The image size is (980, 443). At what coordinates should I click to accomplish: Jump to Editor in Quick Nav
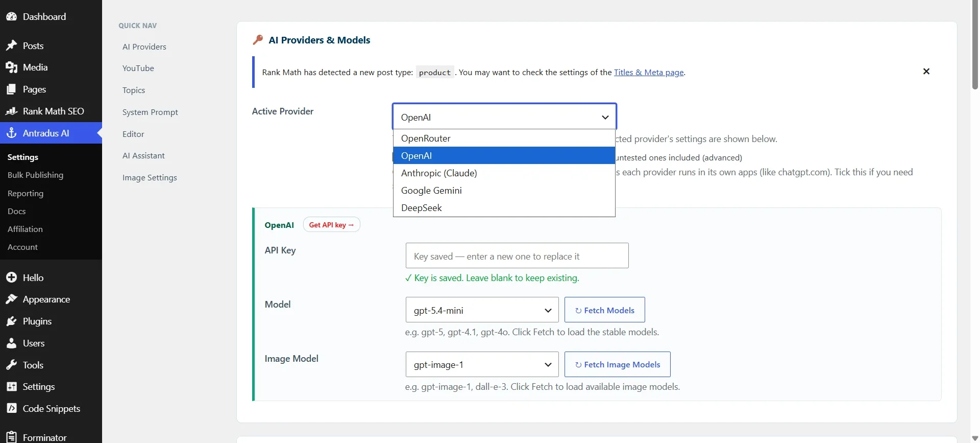click(x=133, y=134)
